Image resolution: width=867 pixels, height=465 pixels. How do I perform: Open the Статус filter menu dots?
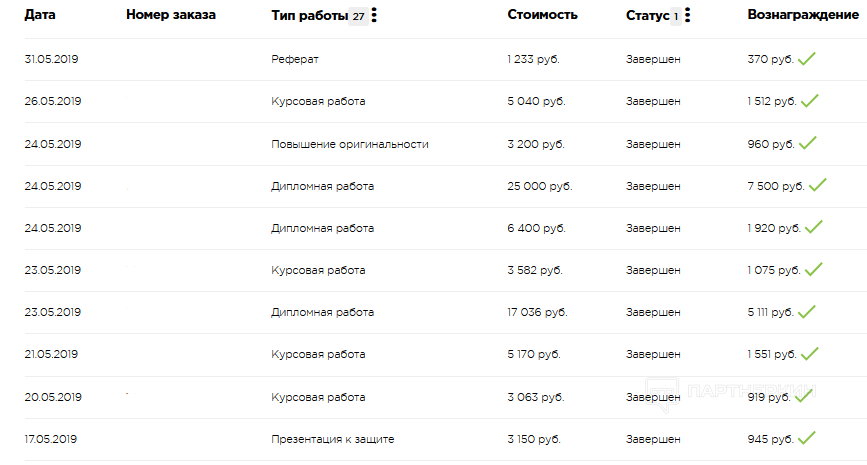(687, 15)
